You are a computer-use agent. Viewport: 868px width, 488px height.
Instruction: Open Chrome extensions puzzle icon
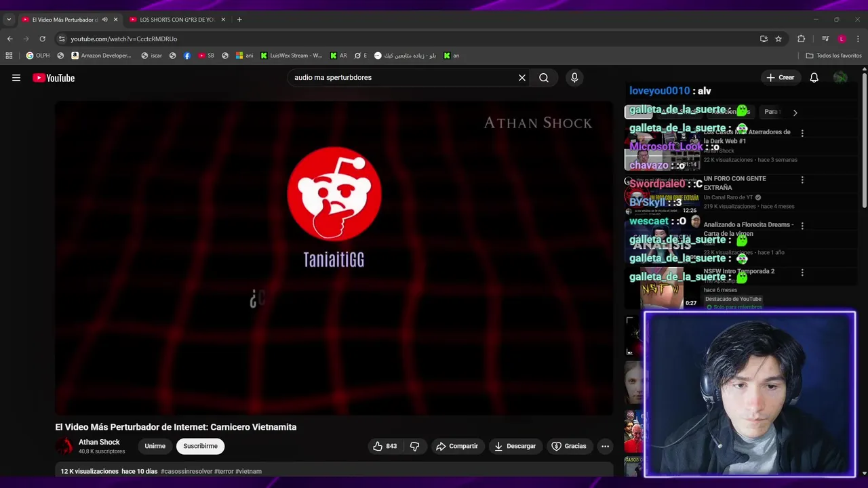tap(801, 39)
